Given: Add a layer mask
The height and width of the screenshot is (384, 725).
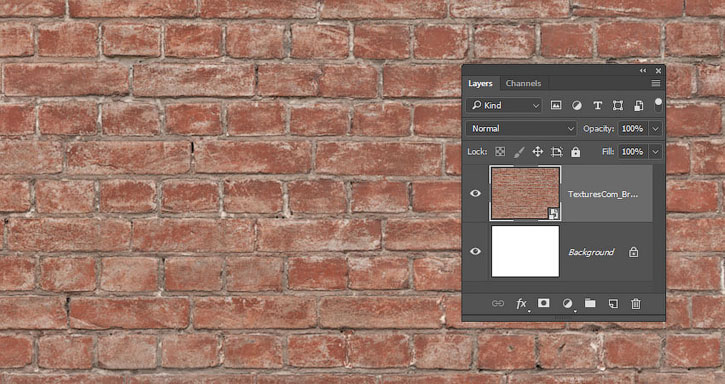Looking at the screenshot, I should (x=543, y=303).
